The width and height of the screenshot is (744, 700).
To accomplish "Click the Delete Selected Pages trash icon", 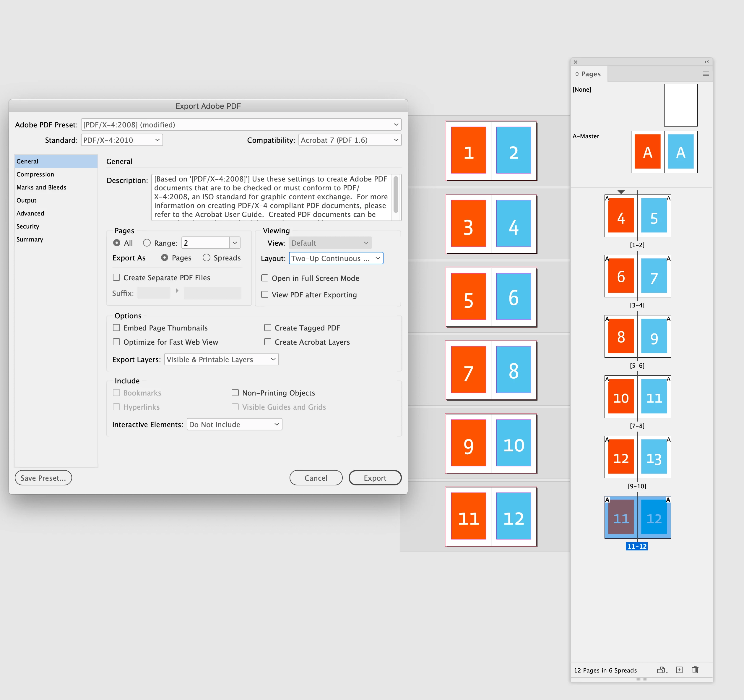I will point(695,670).
